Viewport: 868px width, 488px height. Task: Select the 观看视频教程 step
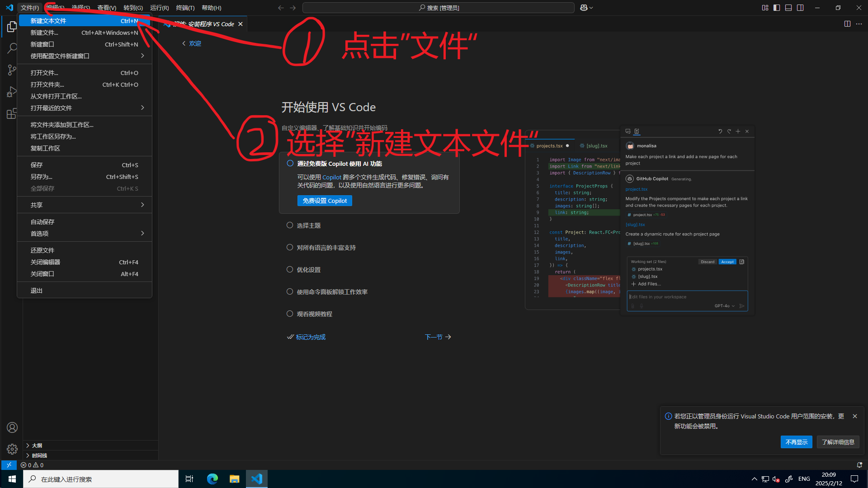click(315, 314)
